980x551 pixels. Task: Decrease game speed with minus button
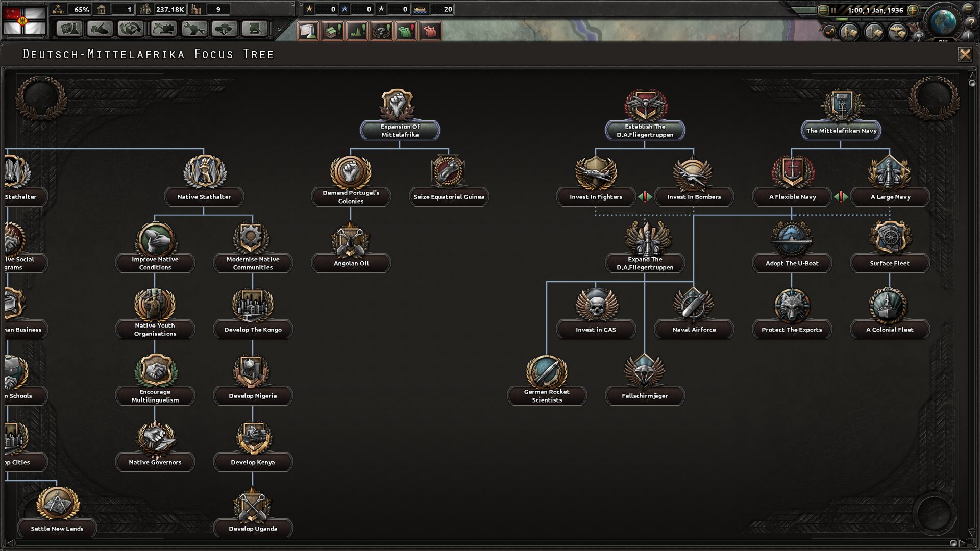[x=823, y=10]
